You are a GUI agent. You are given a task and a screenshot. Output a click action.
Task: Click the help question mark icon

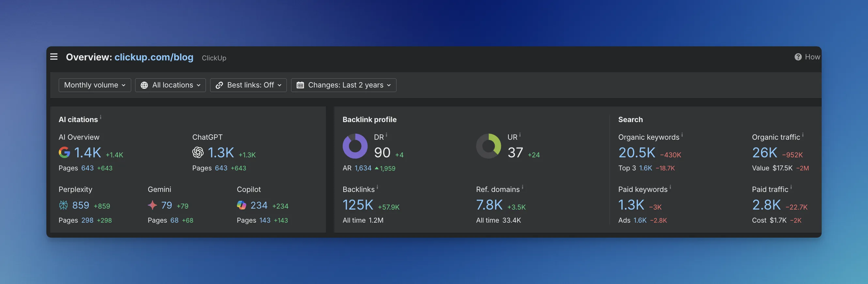tap(798, 57)
